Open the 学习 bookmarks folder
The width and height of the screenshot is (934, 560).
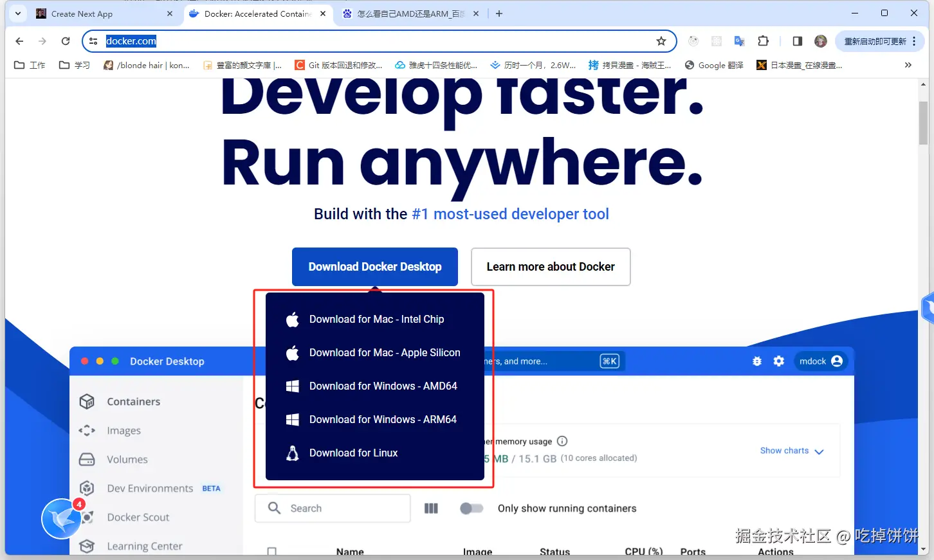pos(74,65)
